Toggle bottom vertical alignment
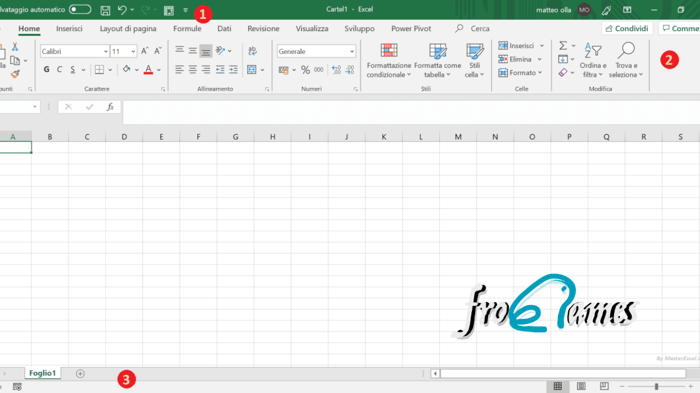Viewport: 700px width, 393px height. [x=206, y=51]
